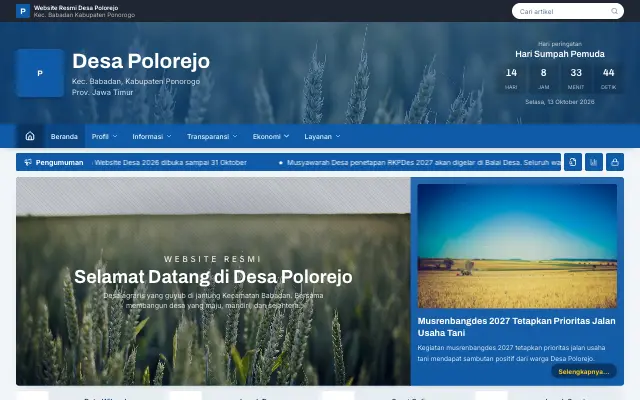Click the 33 MENIT countdown box
640x400 pixels.
tap(576, 78)
